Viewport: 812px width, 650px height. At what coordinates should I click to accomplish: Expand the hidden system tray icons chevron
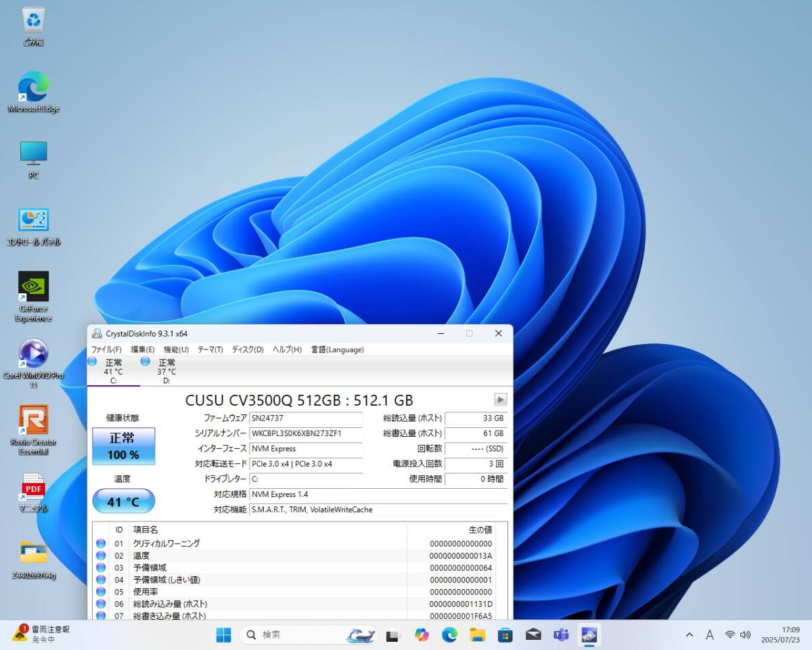[690, 635]
